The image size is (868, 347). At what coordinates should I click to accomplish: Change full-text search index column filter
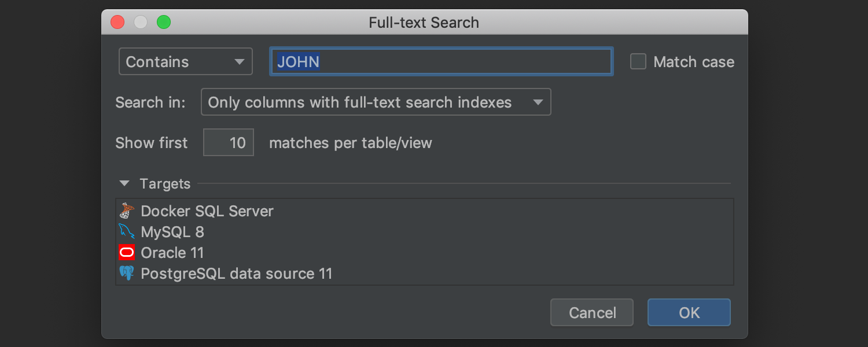pos(376,102)
